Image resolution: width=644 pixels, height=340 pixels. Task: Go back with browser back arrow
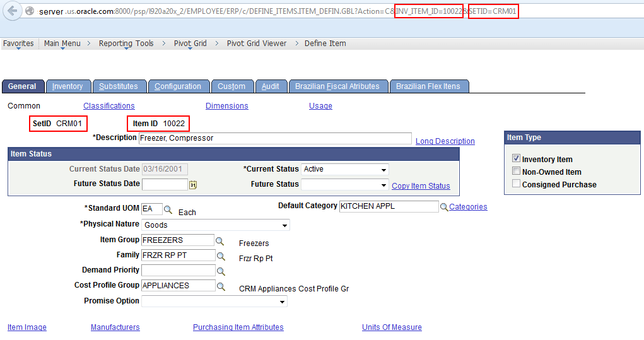[13, 11]
